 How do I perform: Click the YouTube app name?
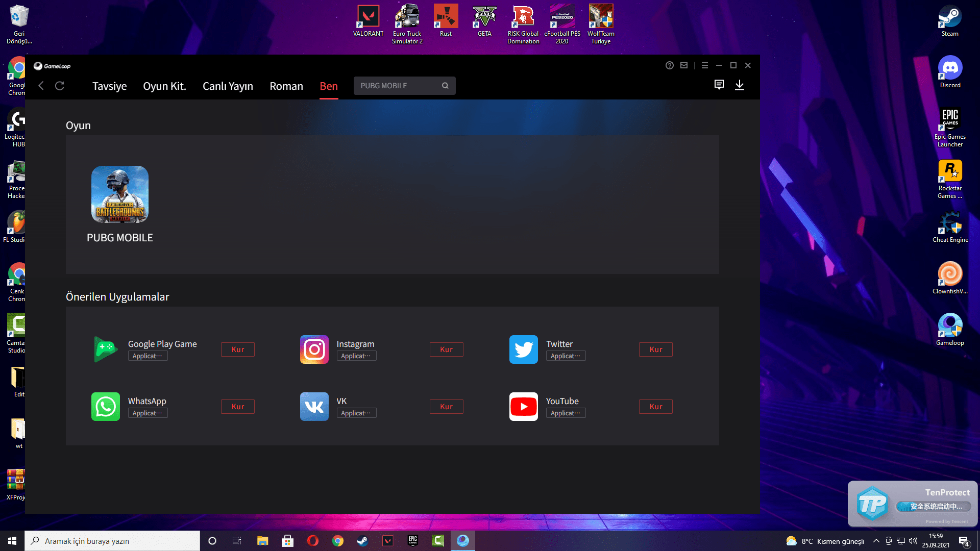(562, 401)
